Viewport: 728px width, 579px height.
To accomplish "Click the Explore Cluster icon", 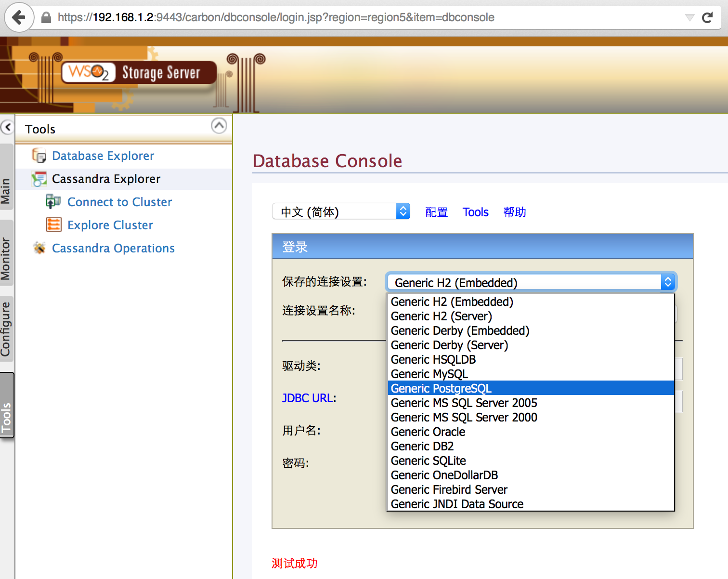I will click(x=53, y=224).
